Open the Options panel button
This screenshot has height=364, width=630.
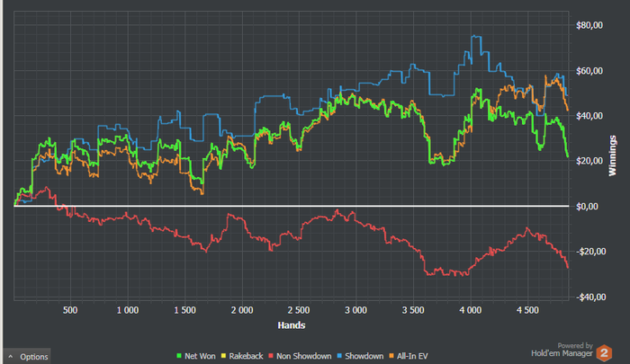point(27,357)
